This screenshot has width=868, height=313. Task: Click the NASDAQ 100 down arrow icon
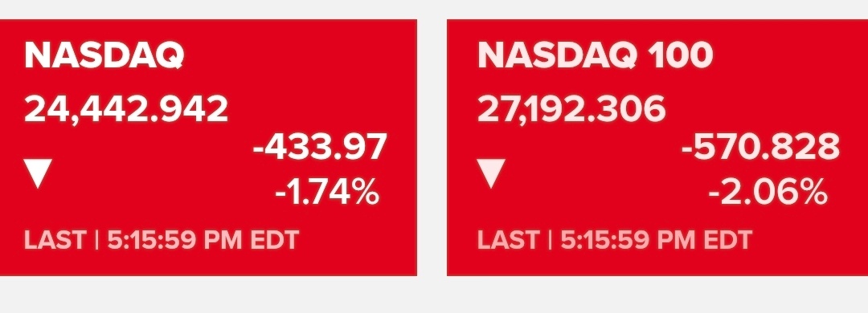click(x=491, y=173)
